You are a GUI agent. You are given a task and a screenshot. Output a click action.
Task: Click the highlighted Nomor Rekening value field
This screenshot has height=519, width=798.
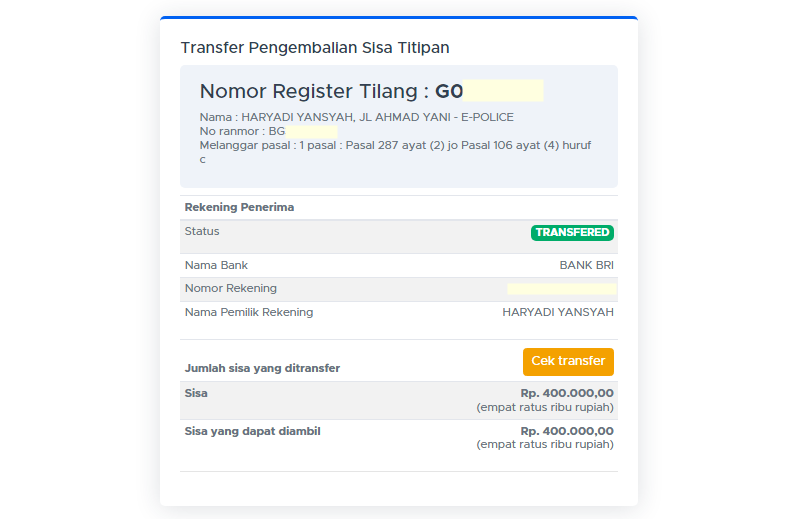tap(560, 289)
